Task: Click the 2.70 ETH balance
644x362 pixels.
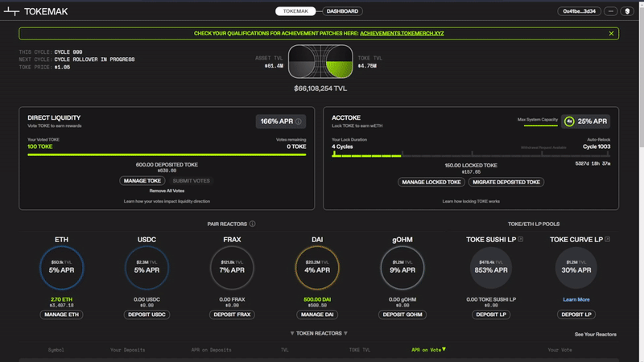Action: coord(62,299)
